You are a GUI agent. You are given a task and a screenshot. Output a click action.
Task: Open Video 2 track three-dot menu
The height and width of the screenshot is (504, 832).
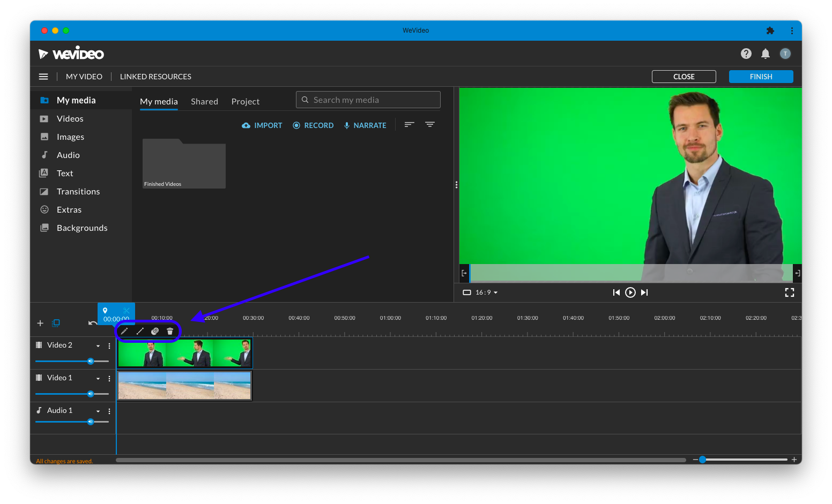click(109, 346)
